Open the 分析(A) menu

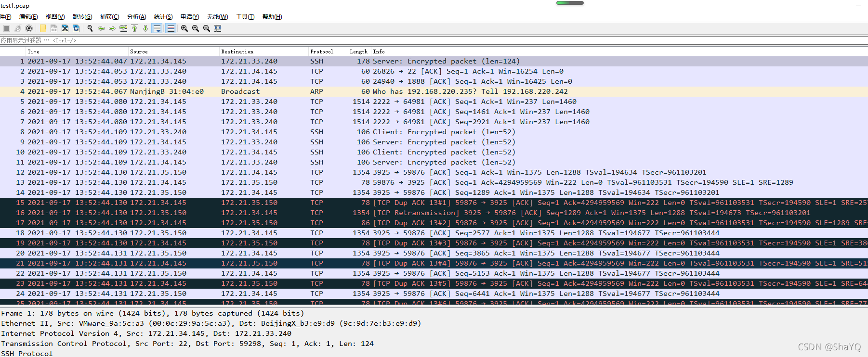(136, 17)
